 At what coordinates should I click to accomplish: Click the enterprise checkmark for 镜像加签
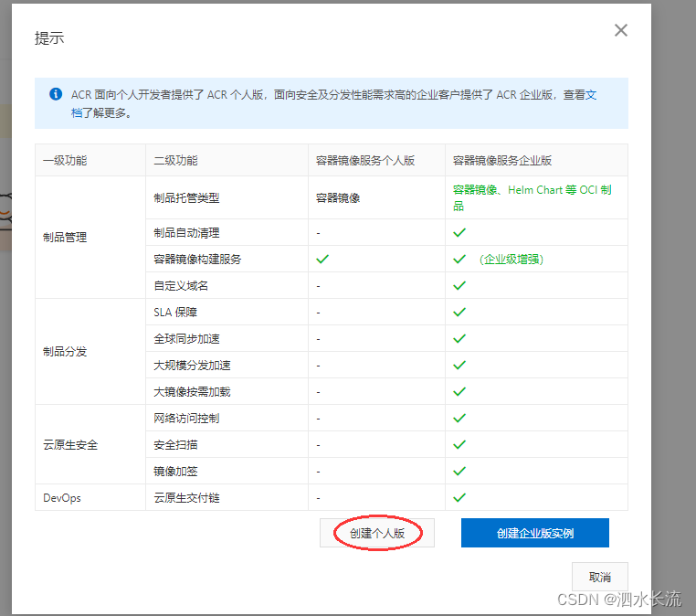459,471
